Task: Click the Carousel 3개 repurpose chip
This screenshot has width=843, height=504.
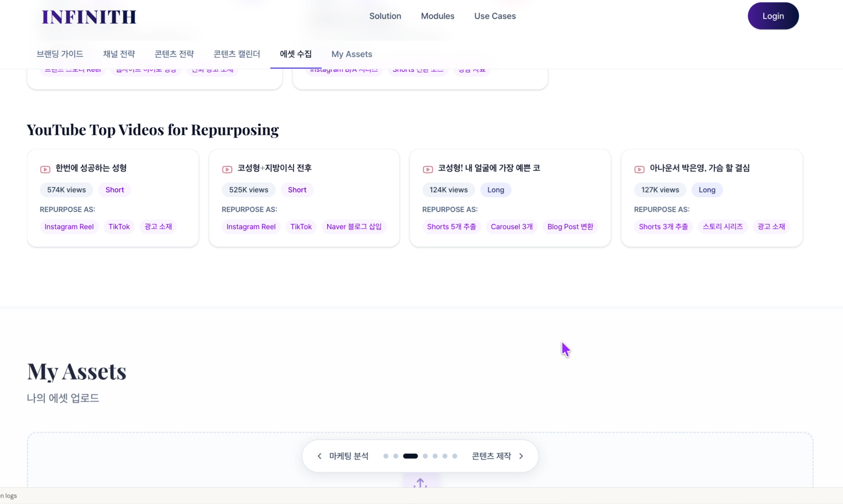Action: tap(511, 226)
